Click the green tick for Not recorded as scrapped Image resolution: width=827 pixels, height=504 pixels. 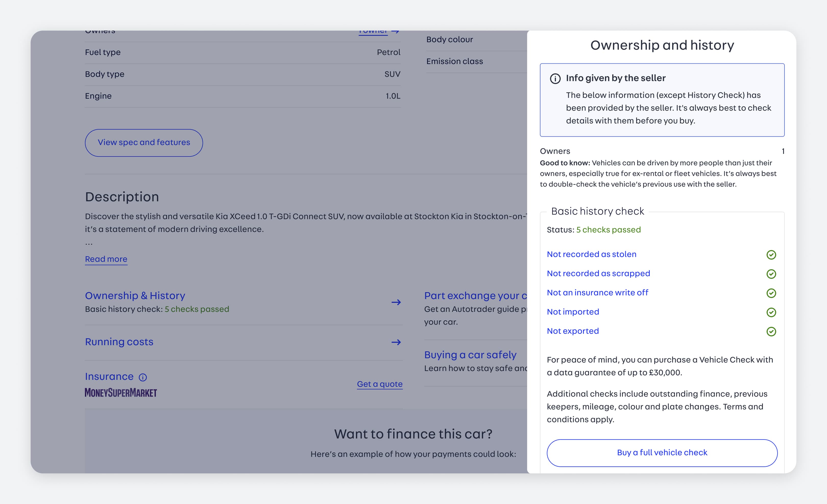click(771, 274)
